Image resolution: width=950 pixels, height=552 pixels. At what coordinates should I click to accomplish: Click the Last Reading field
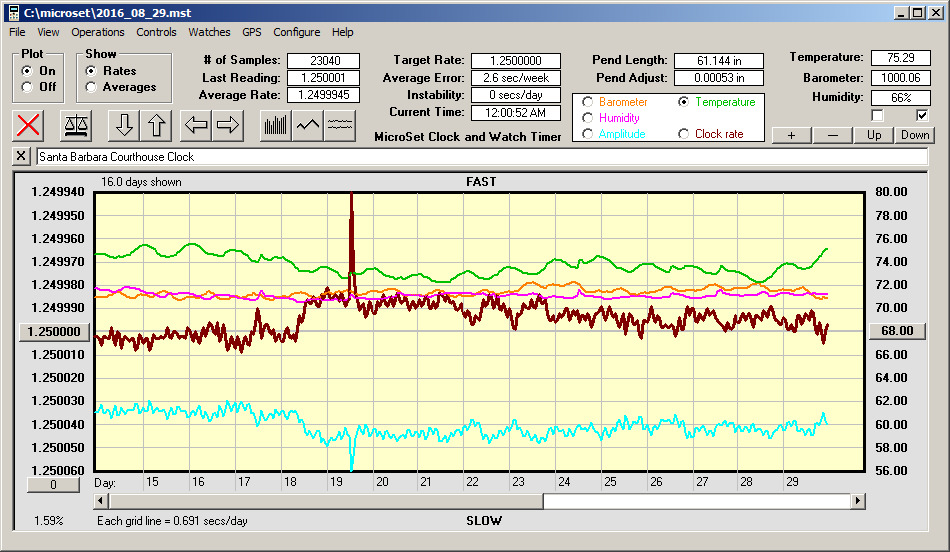click(324, 78)
